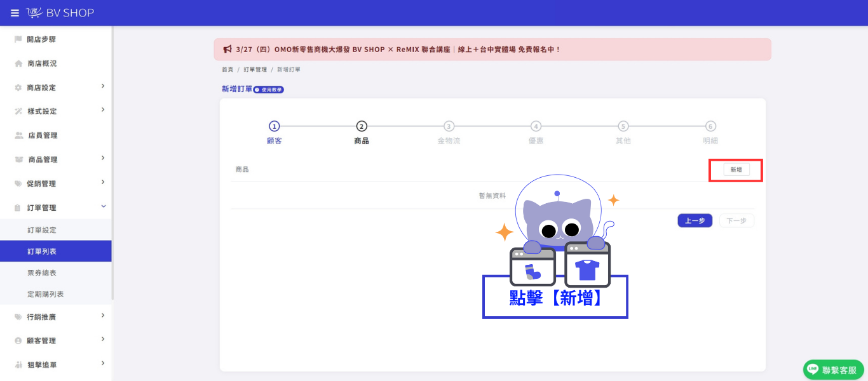This screenshot has height=381, width=868.
Task: Open the 使用教學 tutorial badge
Action: (269, 90)
